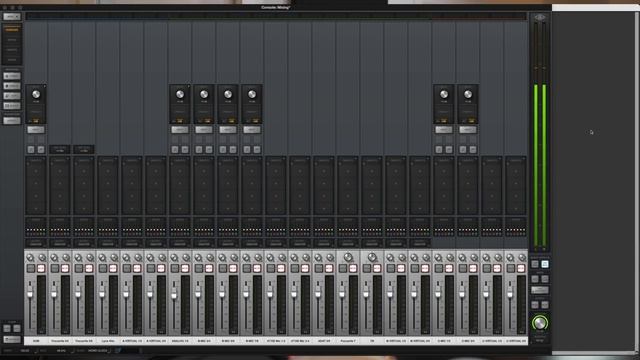Open the Inserts dropdown on the A VIRTUAL 1/2 strip

[132, 161]
